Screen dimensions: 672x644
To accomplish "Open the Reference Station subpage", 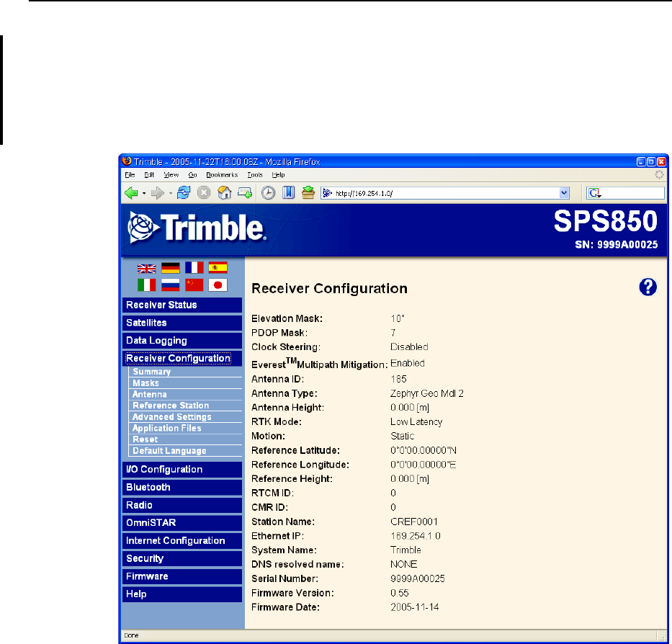I will pos(185,406).
